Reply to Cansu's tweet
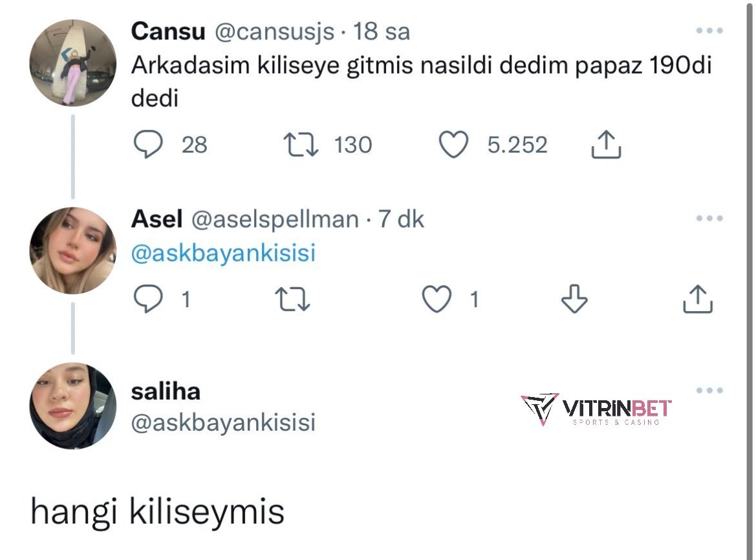Viewport: 756px width, 560px height. [x=147, y=145]
